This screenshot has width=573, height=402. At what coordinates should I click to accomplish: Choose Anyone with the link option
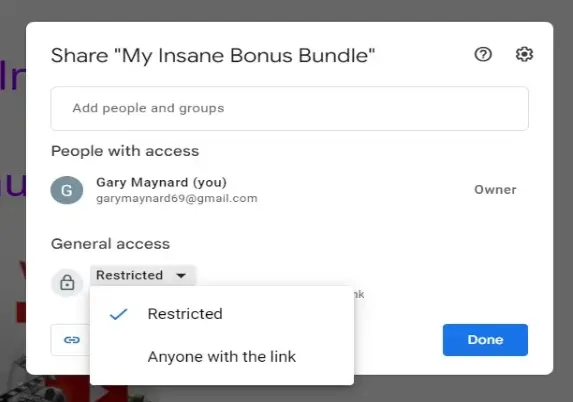click(x=221, y=357)
